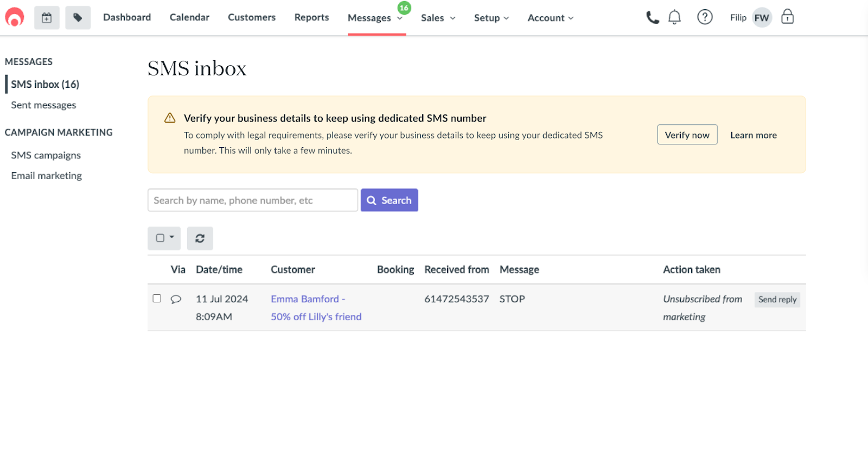Image resolution: width=868 pixels, height=457 pixels.
Task: Click the price tag sale icon
Action: pyautogui.click(x=78, y=18)
